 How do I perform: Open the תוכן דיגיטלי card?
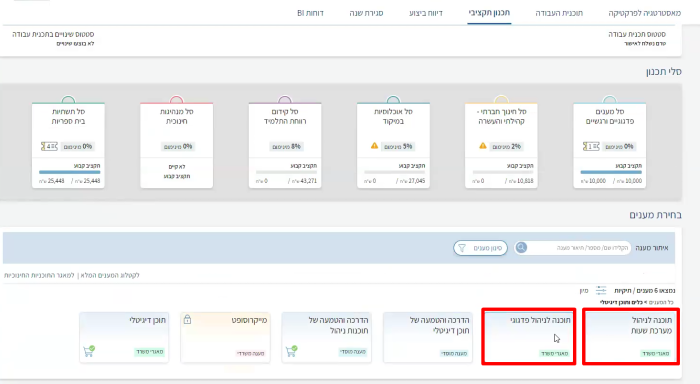pos(124,337)
